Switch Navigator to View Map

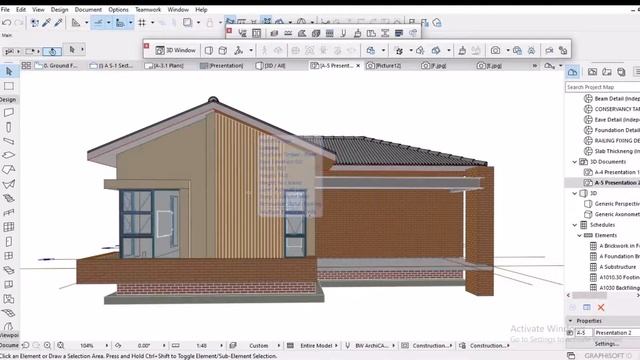click(x=592, y=72)
